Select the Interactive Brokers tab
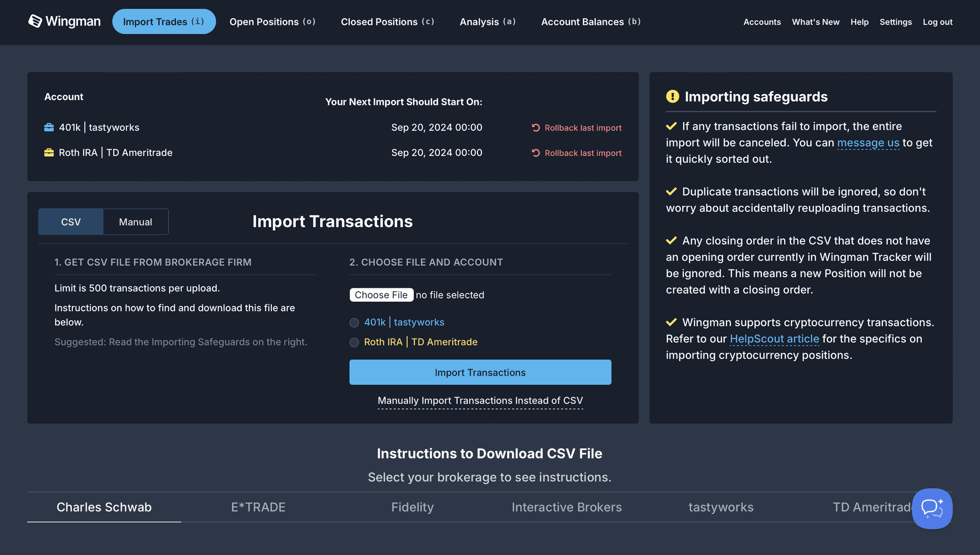Viewport: 980px width, 555px height. (567, 507)
